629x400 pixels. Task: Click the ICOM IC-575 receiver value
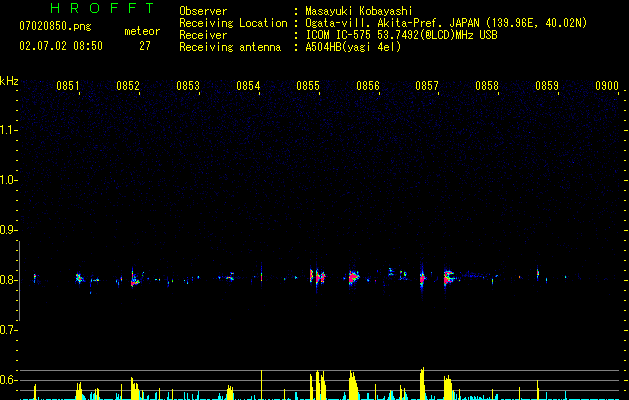(402, 35)
